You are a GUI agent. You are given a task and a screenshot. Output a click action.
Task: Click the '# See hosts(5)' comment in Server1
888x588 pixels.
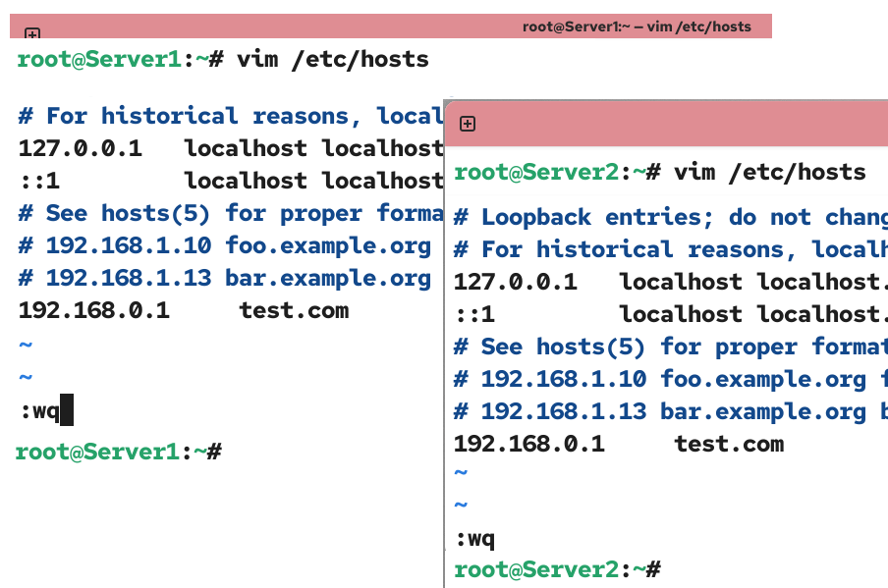click(x=231, y=213)
